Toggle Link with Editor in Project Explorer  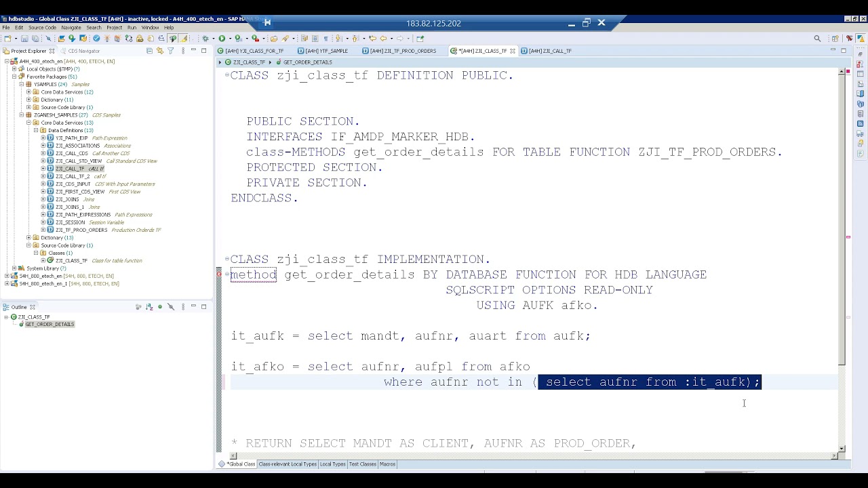click(160, 51)
